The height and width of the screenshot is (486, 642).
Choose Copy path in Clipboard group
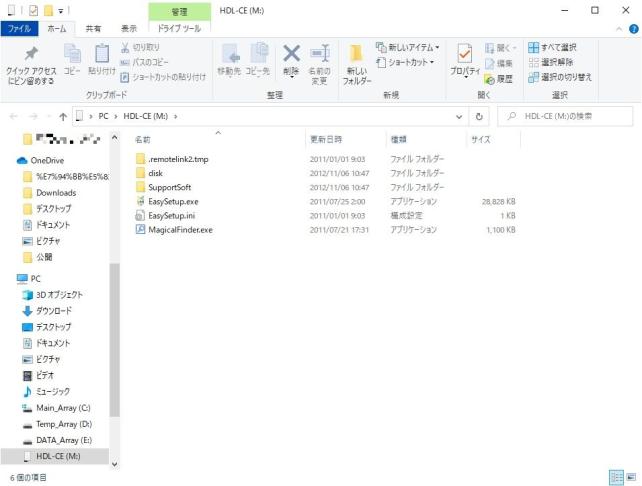(144, 62)
